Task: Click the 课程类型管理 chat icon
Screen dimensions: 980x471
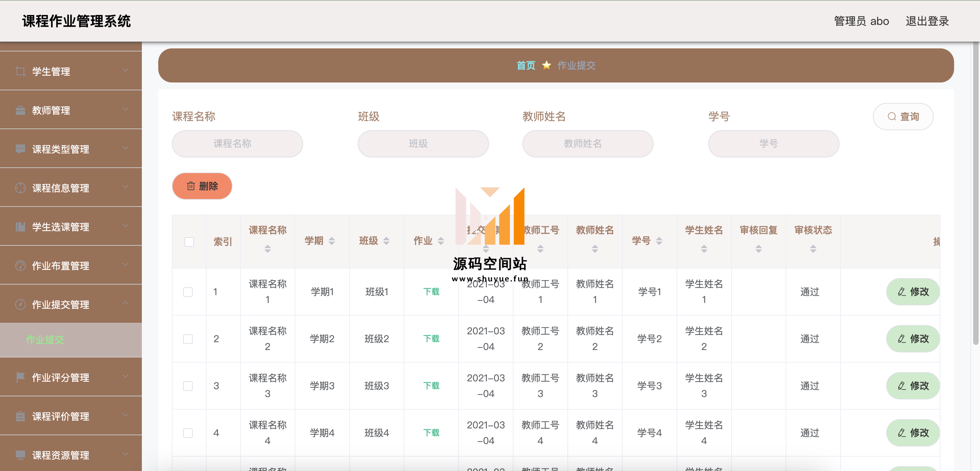Action: (20, 149)
